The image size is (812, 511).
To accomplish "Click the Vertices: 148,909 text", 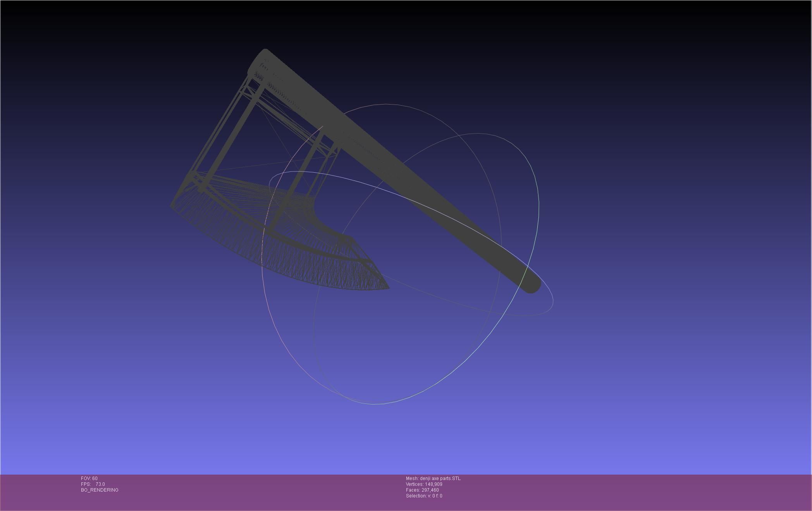I will tap(424, 484).
